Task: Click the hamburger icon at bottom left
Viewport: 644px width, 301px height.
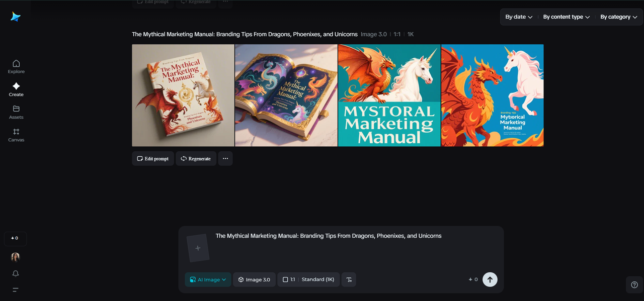Action: coord(15,290)
